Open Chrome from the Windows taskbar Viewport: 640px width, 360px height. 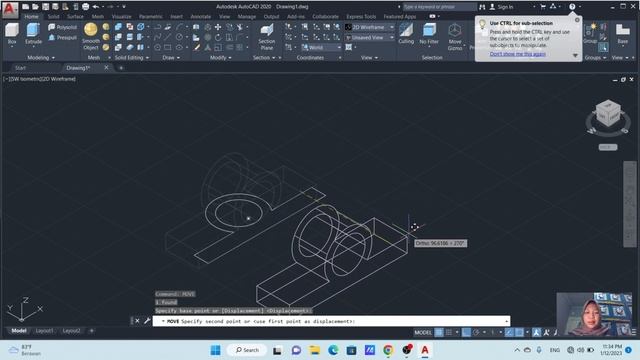[x=388, y=350]
